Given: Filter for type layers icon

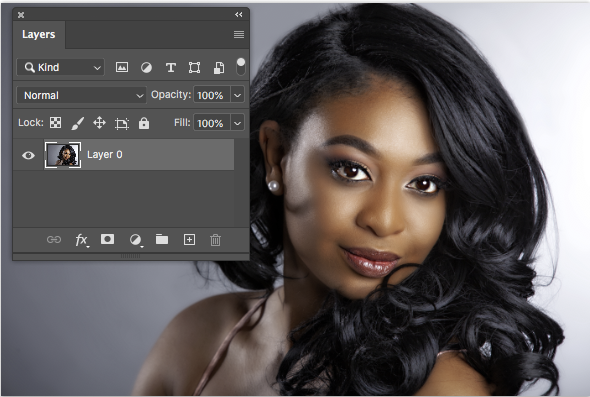Looking at the screenshot, I should click(170, 67).
